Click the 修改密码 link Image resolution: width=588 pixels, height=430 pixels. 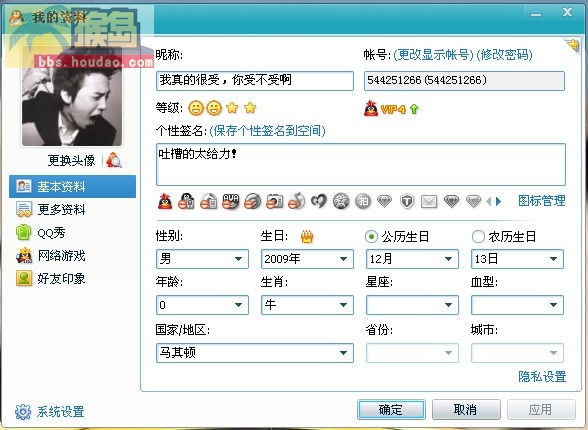(504, 55)
